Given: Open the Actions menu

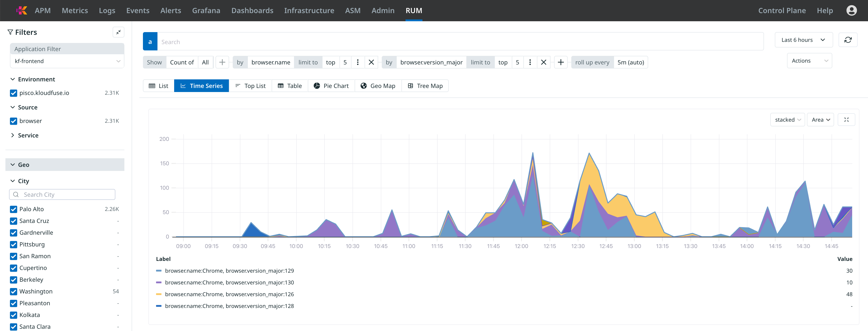Looking at the screenshot, I should [809, 61].
